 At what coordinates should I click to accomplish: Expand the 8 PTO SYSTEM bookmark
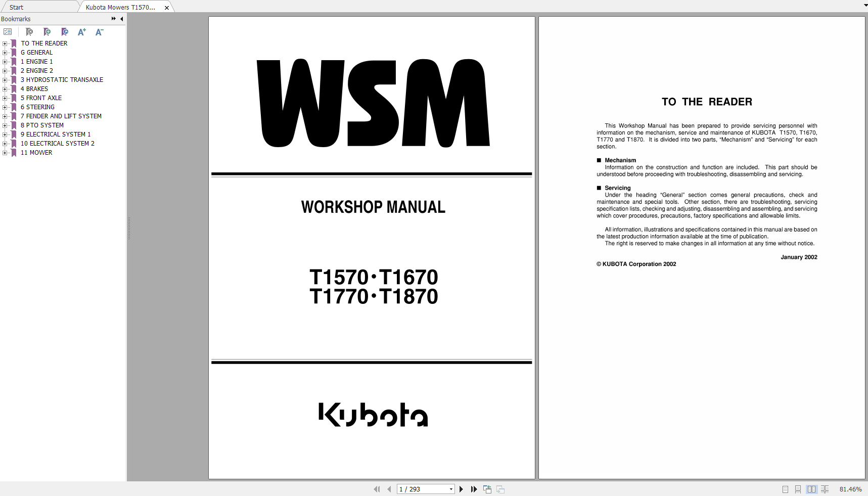pyautogui.click(x=5, y=125)
